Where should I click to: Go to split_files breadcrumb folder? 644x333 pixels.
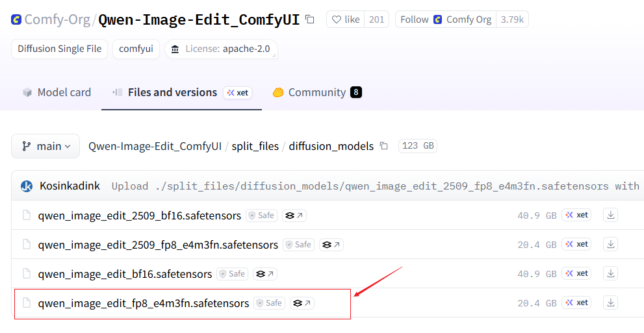255,146
